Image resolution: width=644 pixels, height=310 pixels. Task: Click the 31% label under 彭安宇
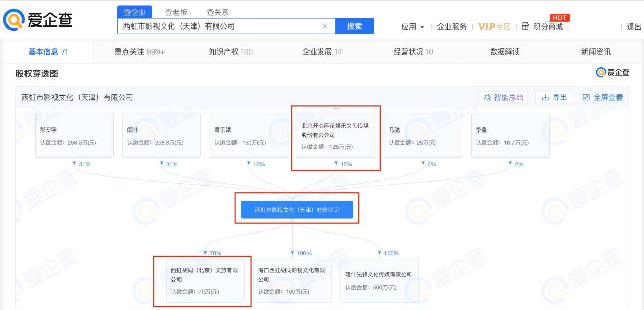coord(84,164)
